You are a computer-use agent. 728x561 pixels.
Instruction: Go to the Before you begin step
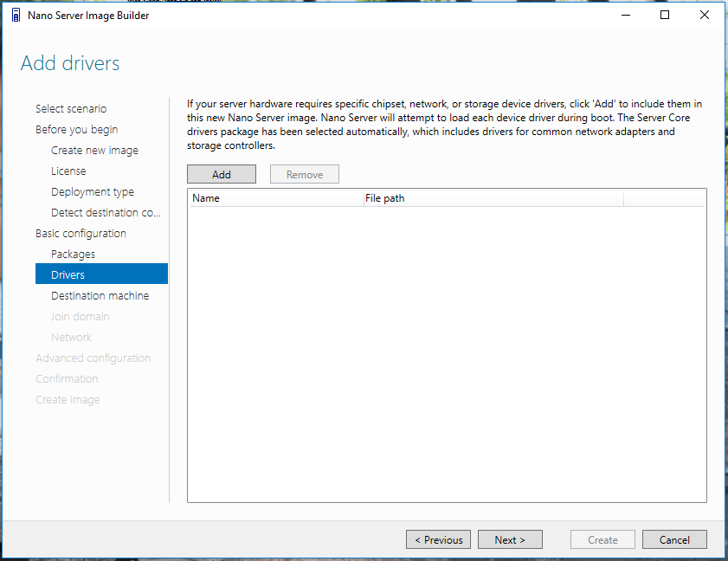click(76, 130)
